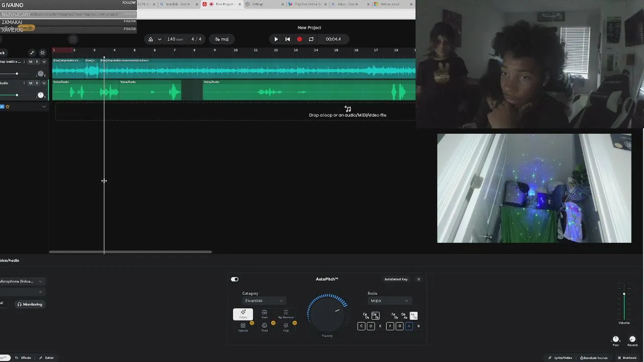Click the Voice/Audio track pan knob

tap(41, 95)
